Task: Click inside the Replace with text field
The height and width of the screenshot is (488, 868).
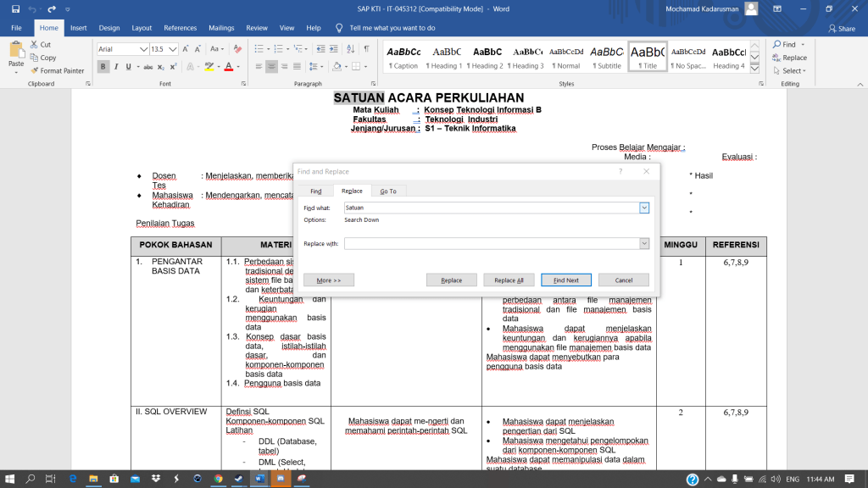Action: pos(490,244)
